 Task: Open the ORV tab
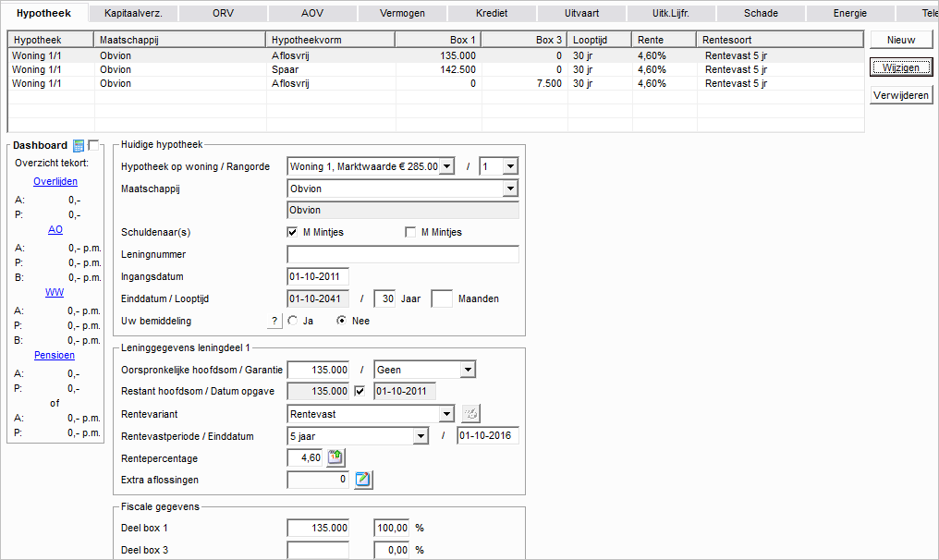[x=223, y=13]
